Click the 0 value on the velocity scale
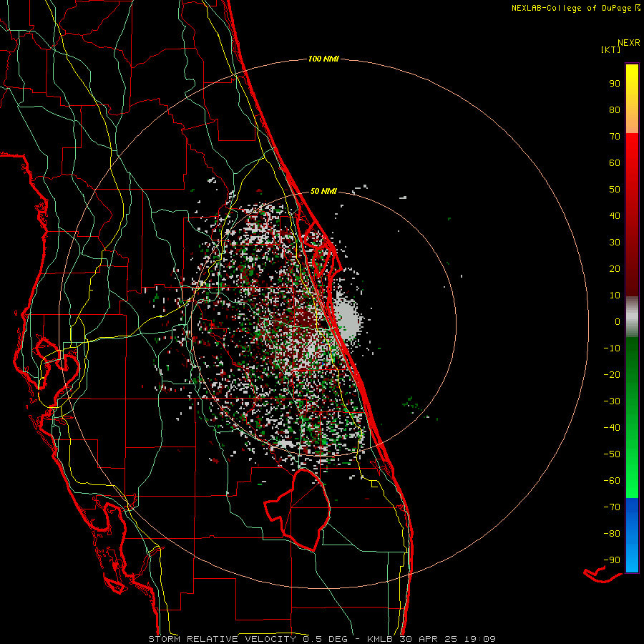 pyautogui.click(x=618, y=322)
